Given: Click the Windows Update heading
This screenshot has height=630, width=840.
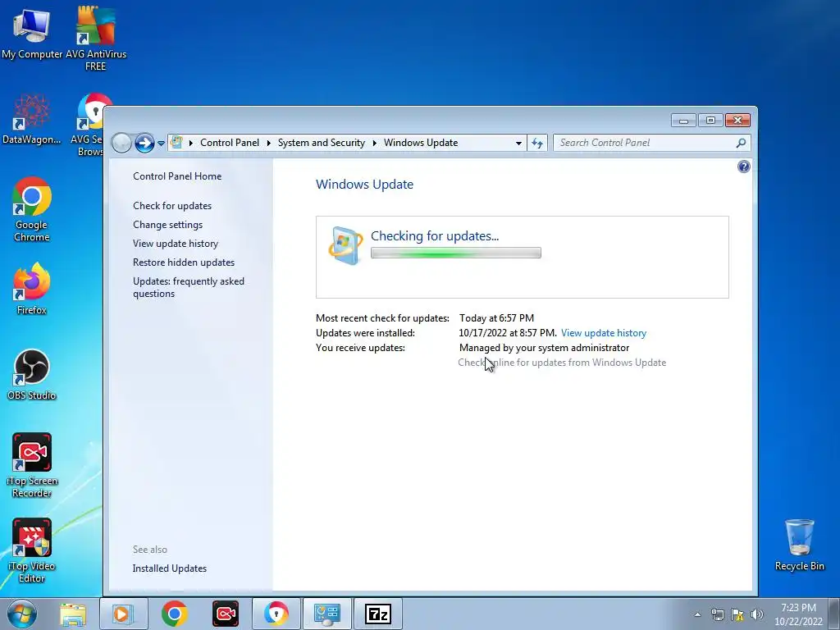Looking at the screenshot, I should click(364, 185).
